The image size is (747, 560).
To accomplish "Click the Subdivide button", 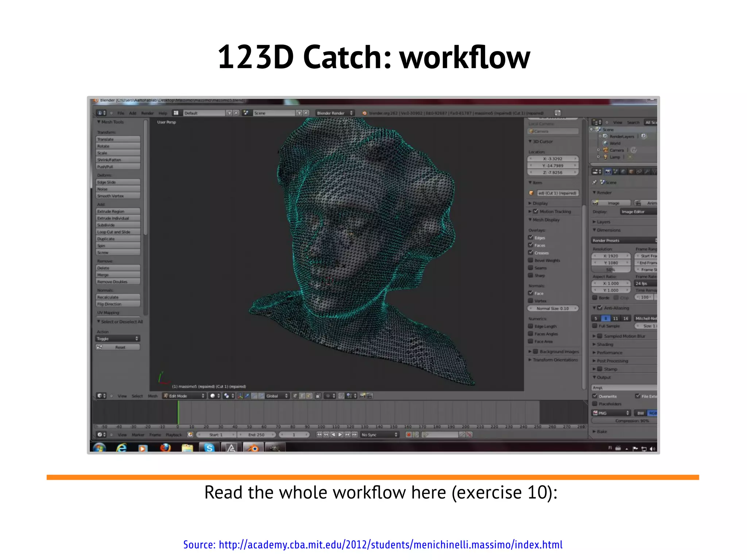I will (118, 225).
